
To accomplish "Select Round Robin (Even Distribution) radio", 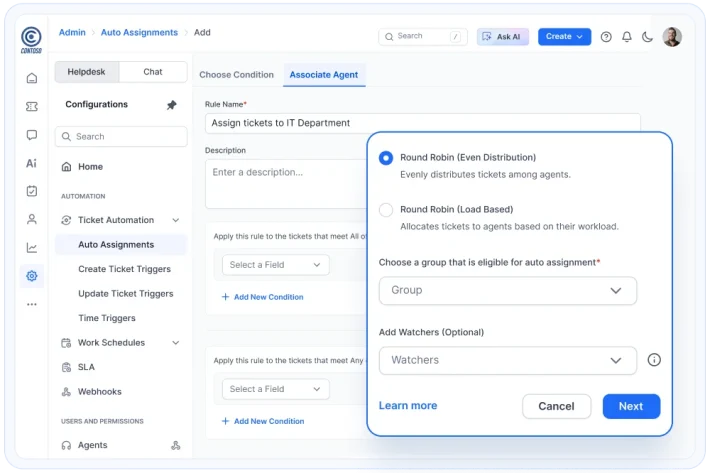I will point(386,158).
